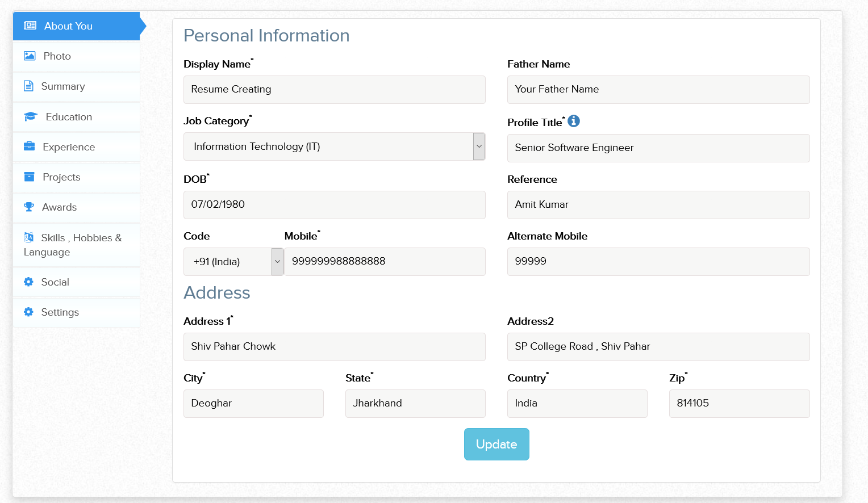
Task: Select the Projects panel icon
Action: pos(29,177)
